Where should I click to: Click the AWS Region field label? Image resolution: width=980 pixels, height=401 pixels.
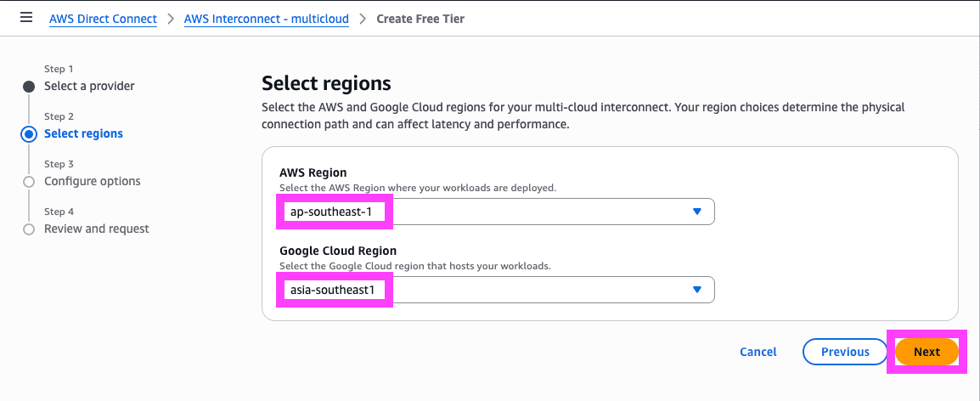pos(313,172)
